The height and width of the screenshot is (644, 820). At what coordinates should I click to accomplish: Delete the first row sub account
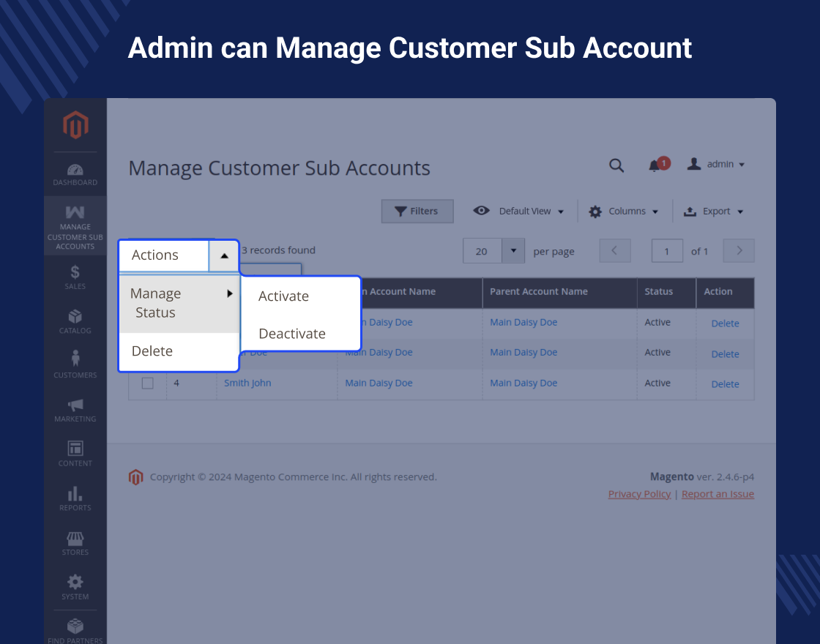725,323
